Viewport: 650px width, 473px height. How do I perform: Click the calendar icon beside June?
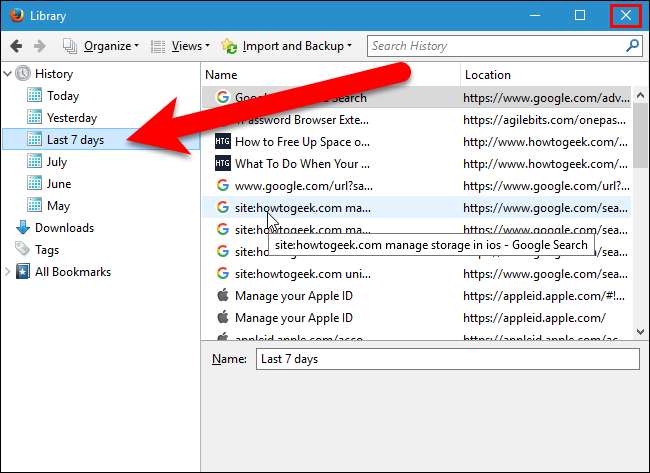(x=34, y=183)
